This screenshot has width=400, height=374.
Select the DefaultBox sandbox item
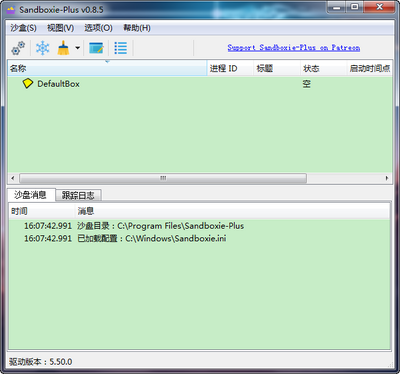58,84
